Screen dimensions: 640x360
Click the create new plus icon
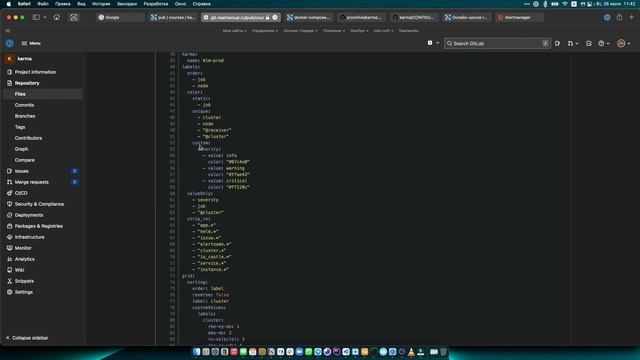coord(430,43)
